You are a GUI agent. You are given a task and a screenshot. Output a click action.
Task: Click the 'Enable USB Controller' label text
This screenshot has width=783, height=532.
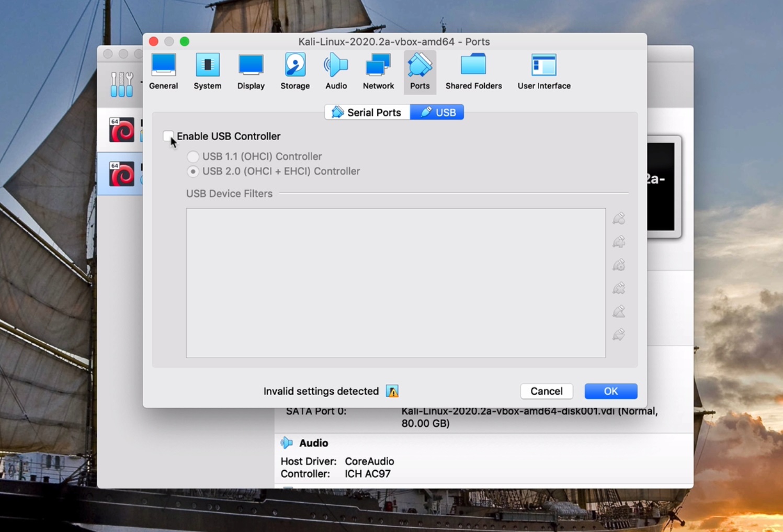tap(229, 136)
